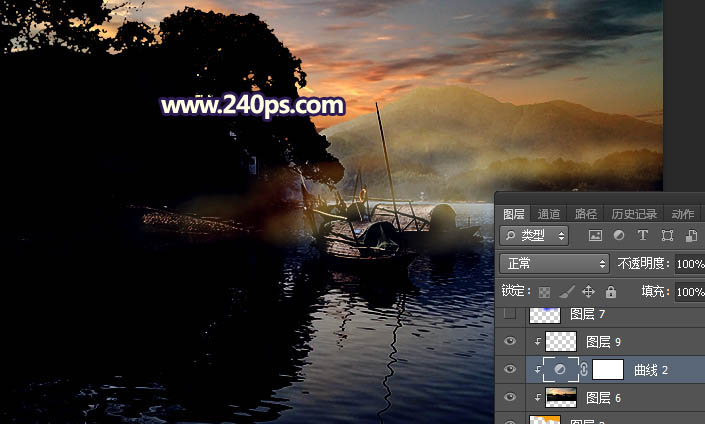Filter layers by text type icon

pyautogui.click(x=642, y=236)
